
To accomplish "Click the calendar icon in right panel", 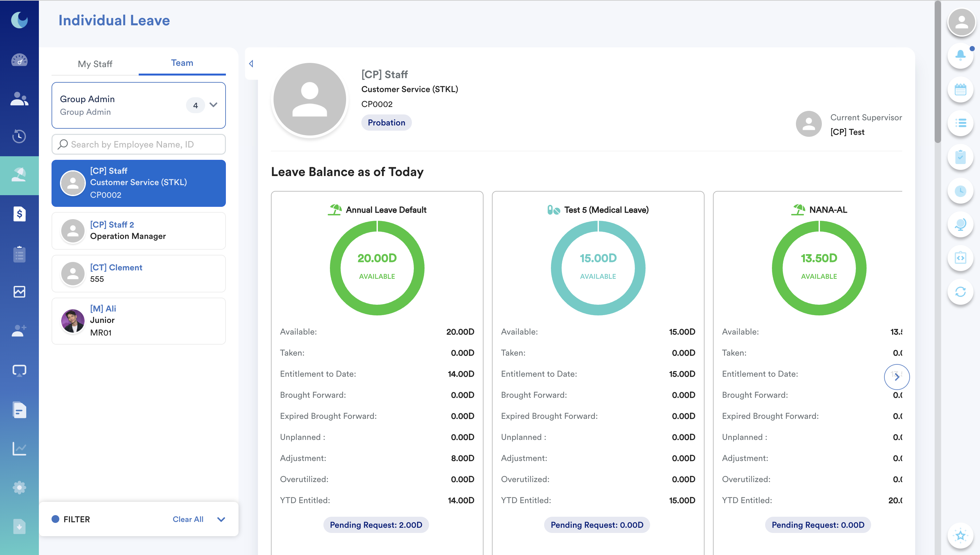I will [x=960, y=90].
